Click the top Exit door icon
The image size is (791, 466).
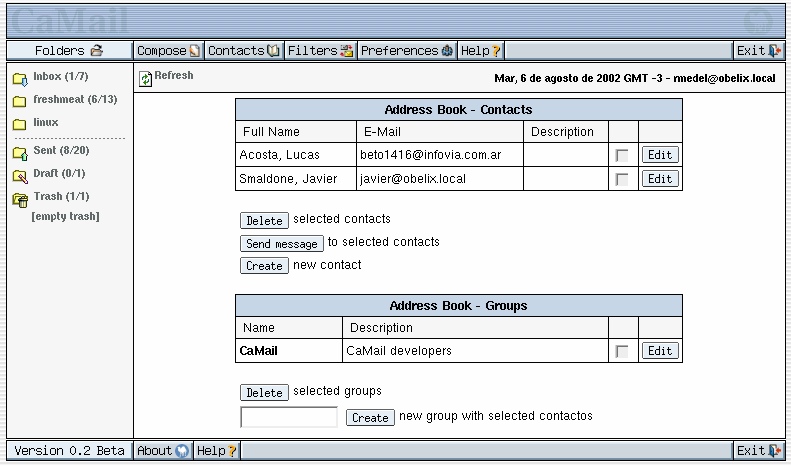775,51
